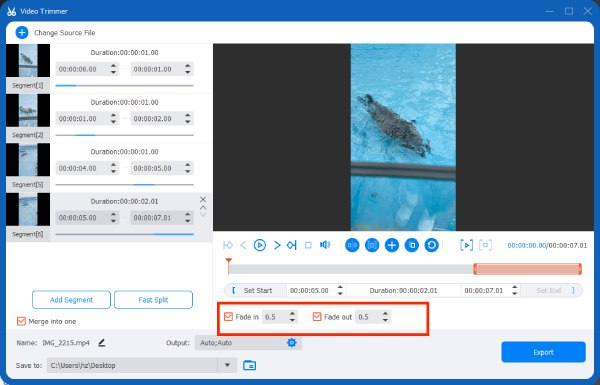The image size is (600, 385).
Task: Click the round blue reset icon
Action: tap(432, 245)
